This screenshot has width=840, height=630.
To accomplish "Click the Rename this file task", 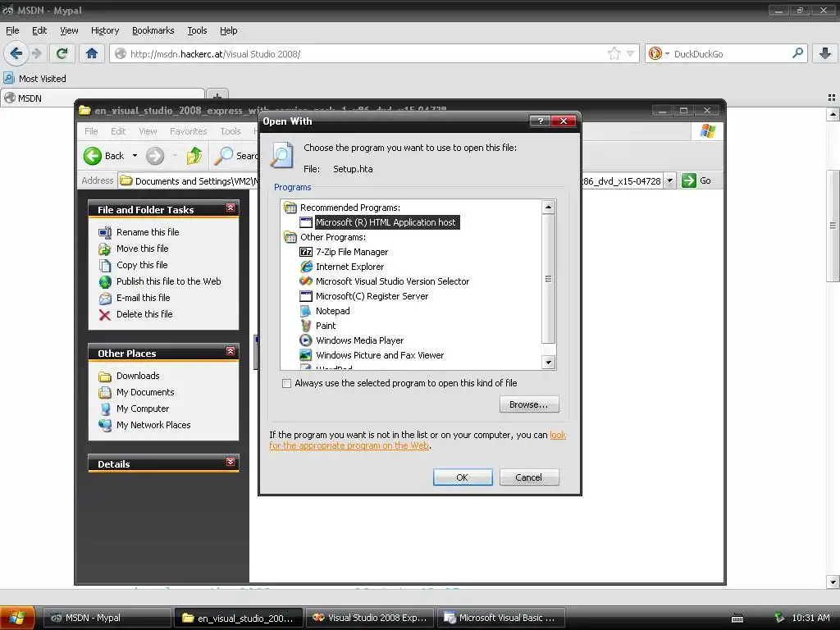I will tap(148, 232).
